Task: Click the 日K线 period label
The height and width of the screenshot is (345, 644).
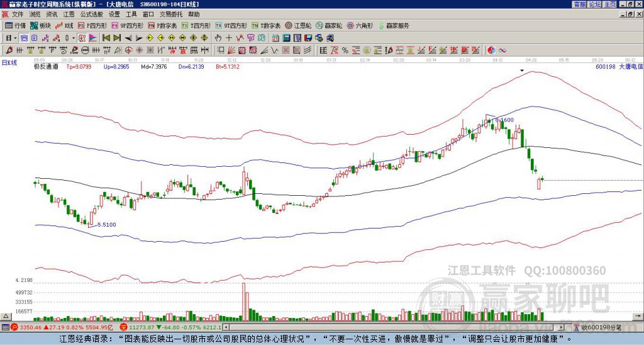Action: pos(9,63)
